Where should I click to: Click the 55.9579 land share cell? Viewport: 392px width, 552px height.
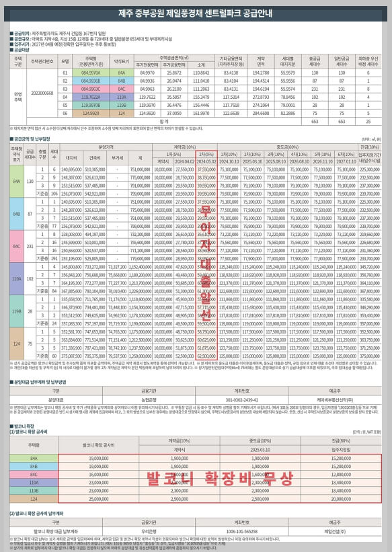pyautogui.click(x=288, y=73)
